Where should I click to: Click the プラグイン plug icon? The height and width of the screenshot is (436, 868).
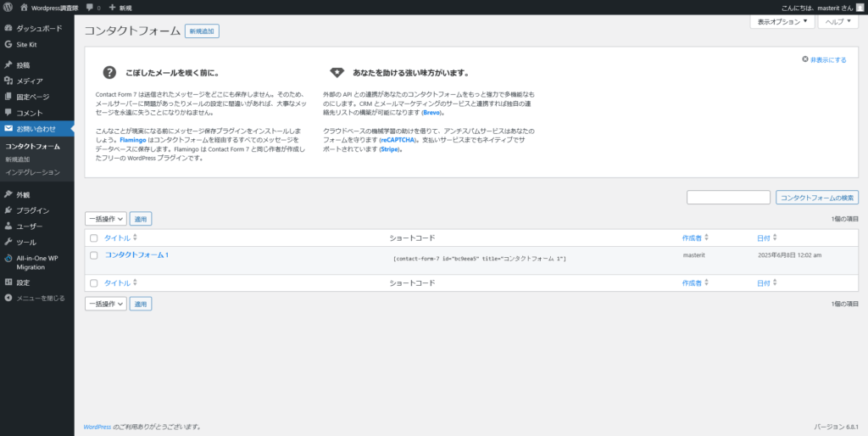8,210
